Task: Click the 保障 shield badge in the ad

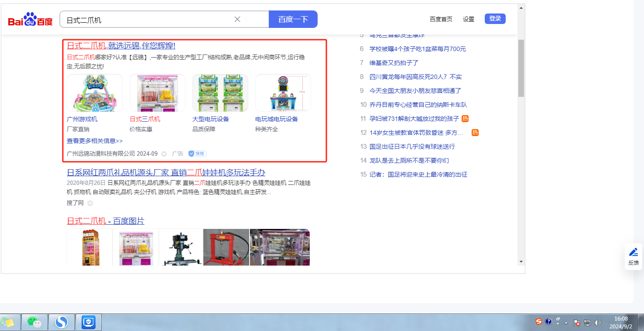Action: click(x=197, y=154)
